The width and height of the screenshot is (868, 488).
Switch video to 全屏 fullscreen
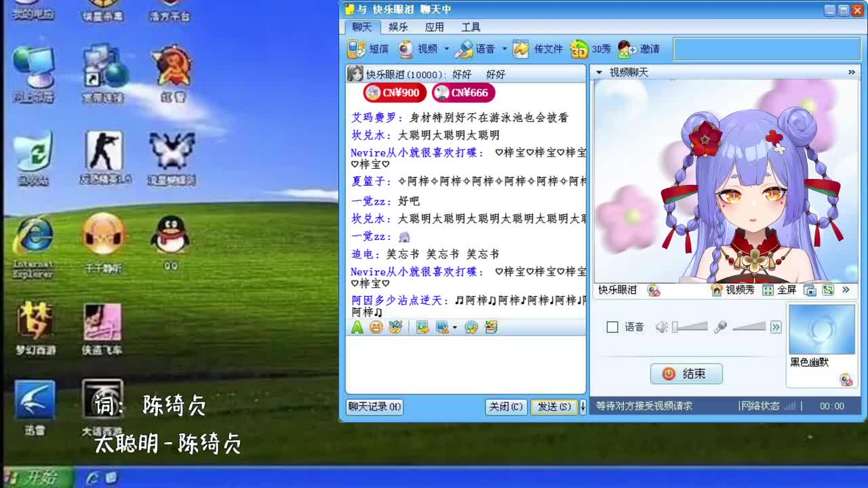[779, 290]
